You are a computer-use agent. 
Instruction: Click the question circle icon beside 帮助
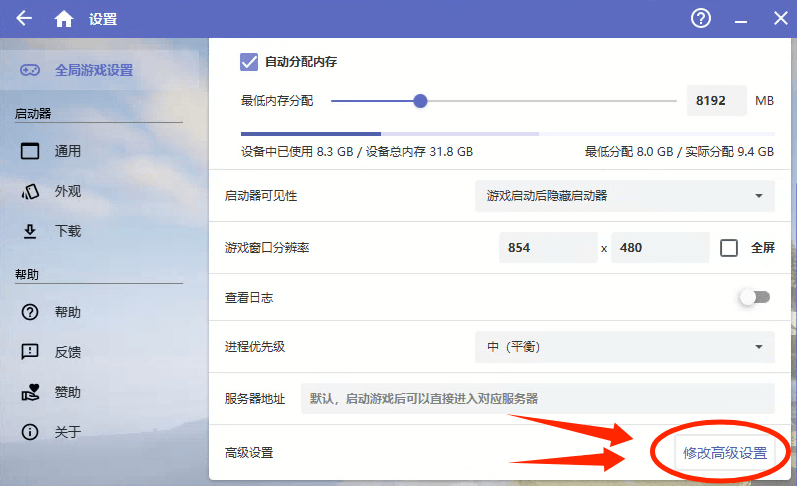pyautogui.click(x=30, y=312)
